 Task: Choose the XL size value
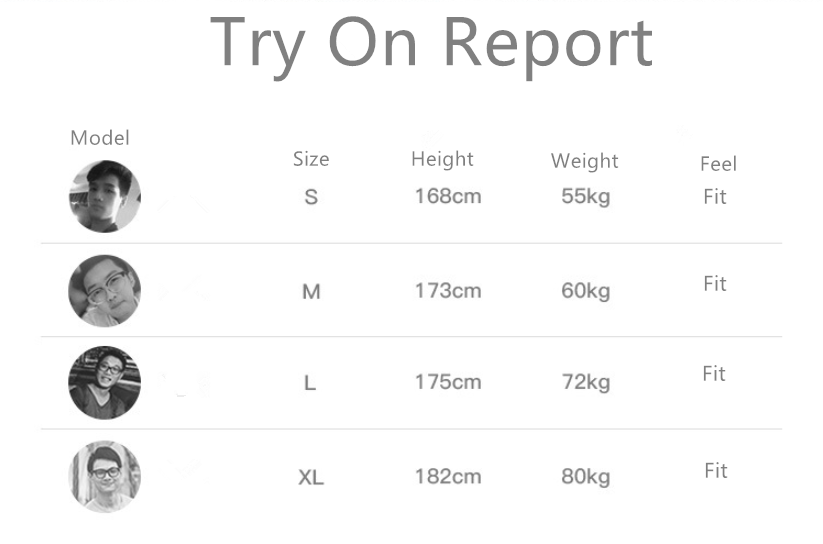311,477
